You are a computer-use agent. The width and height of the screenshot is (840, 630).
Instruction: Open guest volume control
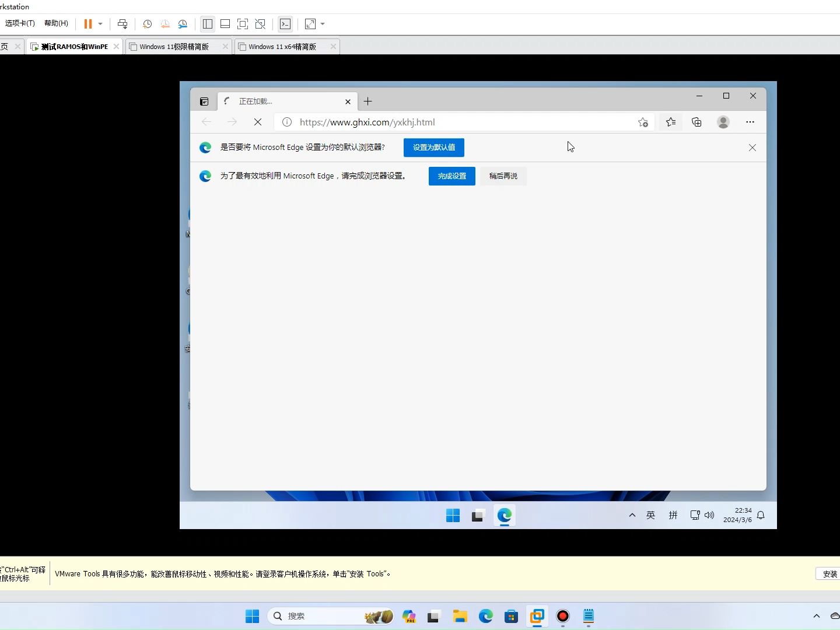point(709,515)
